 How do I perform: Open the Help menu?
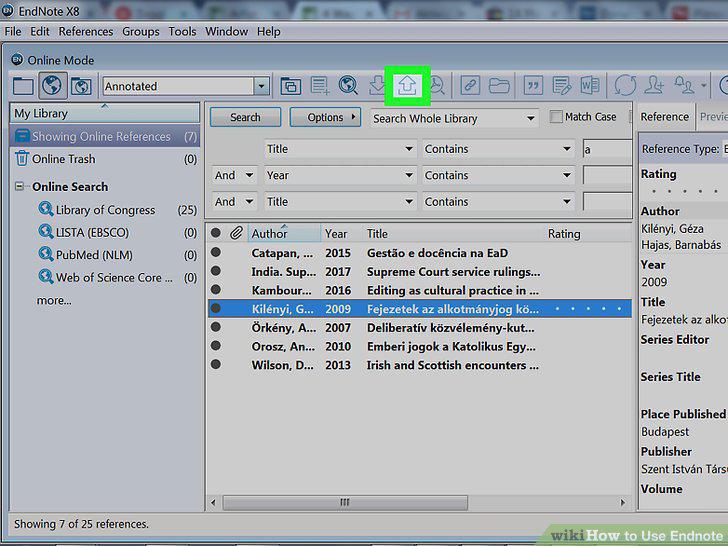[x=269, y=32]
